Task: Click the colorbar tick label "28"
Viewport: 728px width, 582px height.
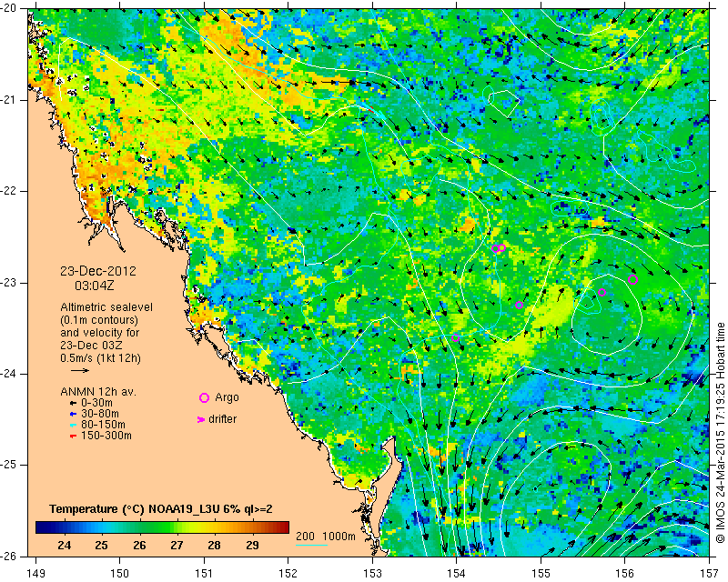Action: 214,545
